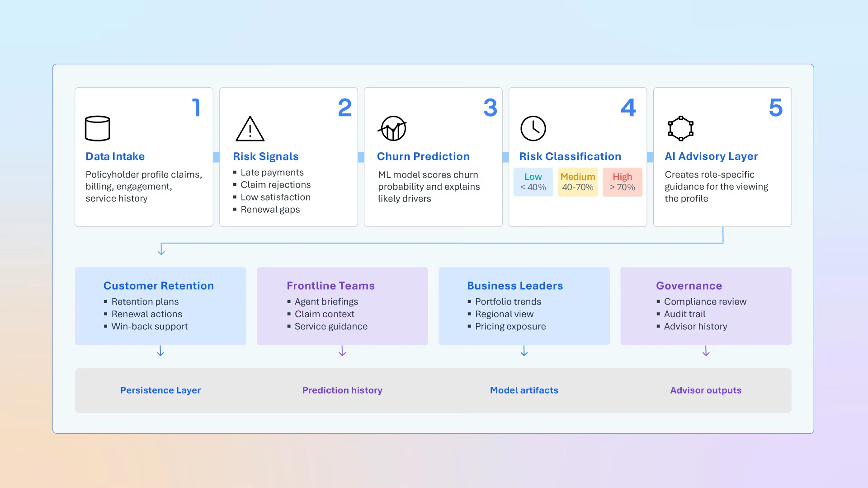Click the Data Intake heading

(x=115, y=156)
